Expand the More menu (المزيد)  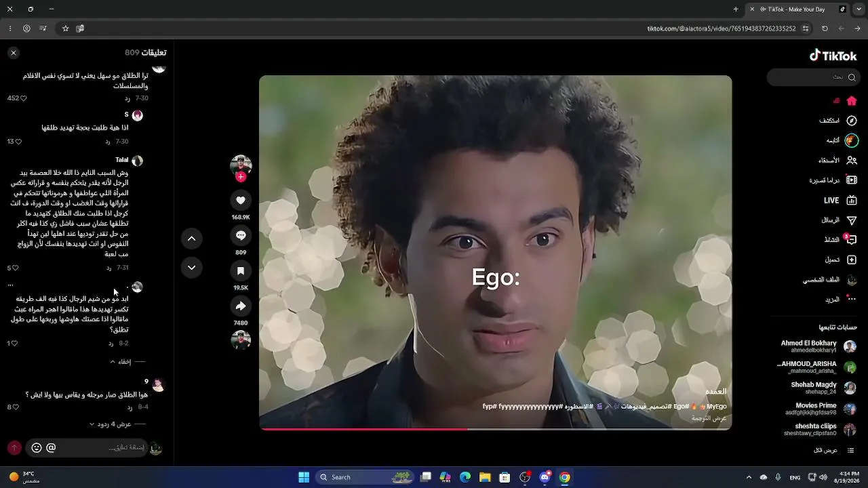pos(841,300)
